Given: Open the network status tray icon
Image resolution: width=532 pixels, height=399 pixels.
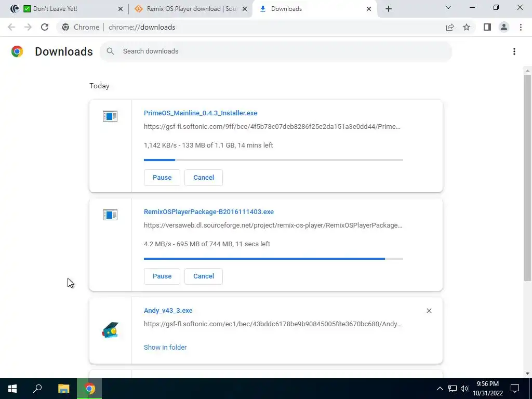Looking at the screenshot, I should (453, 389).
